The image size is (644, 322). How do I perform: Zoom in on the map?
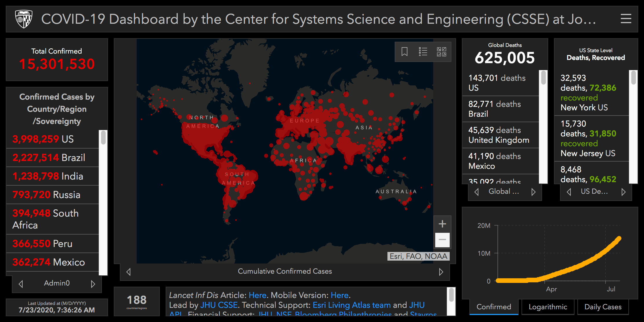(x=442, y=224)
